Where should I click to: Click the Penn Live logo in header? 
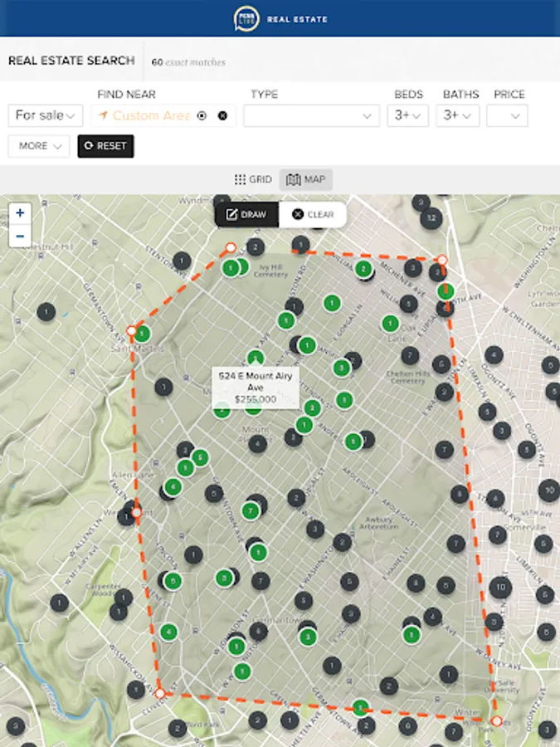[x=246, y=19]
